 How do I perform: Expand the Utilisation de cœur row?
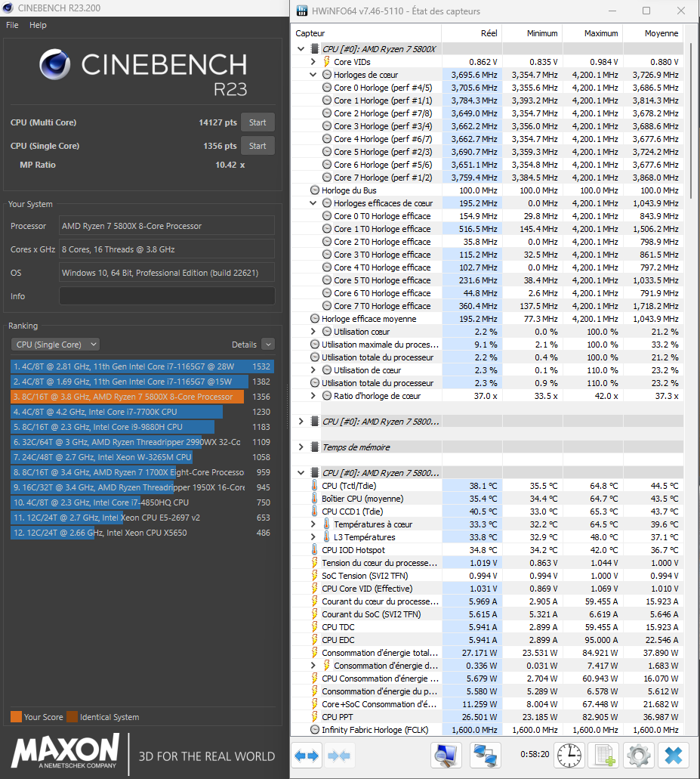[x=313, y=370]
